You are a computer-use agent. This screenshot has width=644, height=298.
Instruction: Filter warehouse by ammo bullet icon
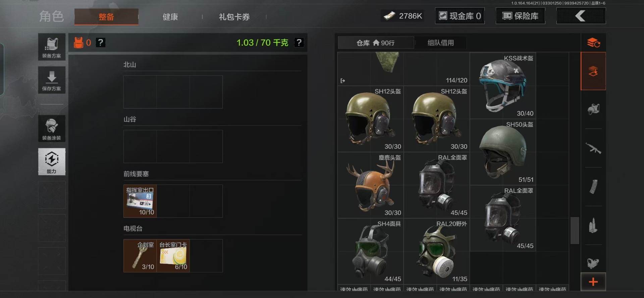[x=593, y=225]
